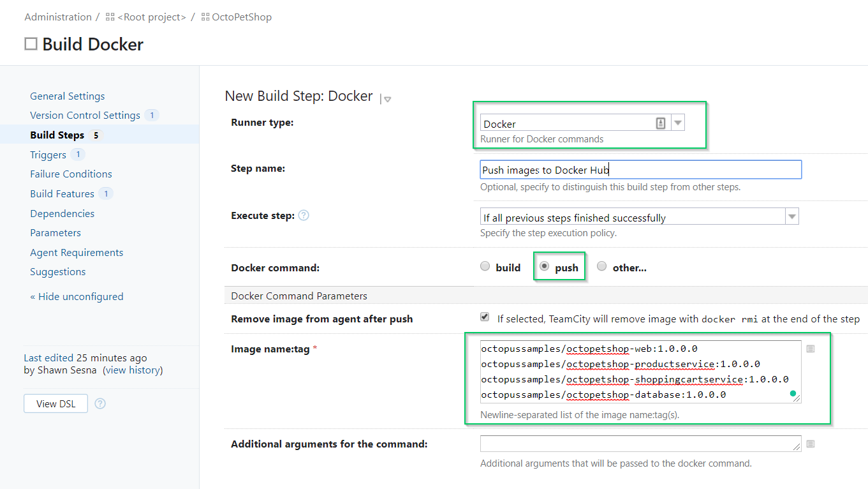The width and height of the screenshot is (868, 489).
Task: Expand the arrow next to New Build Step title
Action: click(x=386, y=99)
